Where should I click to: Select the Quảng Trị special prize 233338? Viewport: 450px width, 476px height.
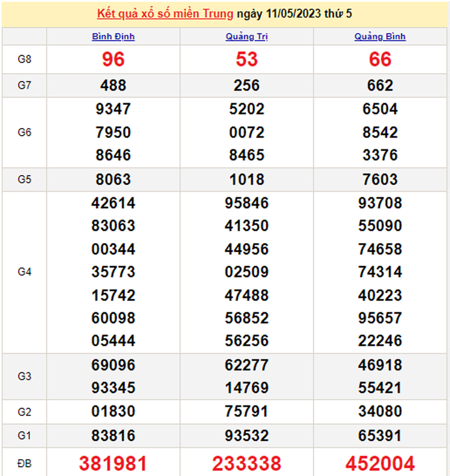tap(247, 463)
